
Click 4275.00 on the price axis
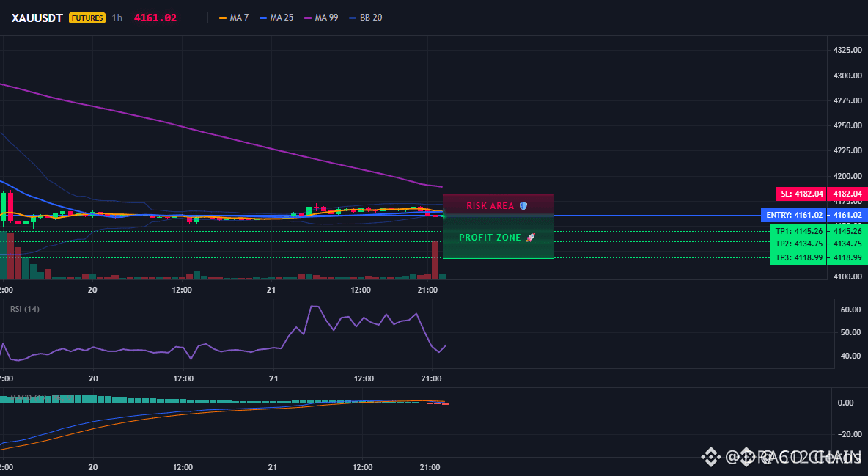coord(847,100)
